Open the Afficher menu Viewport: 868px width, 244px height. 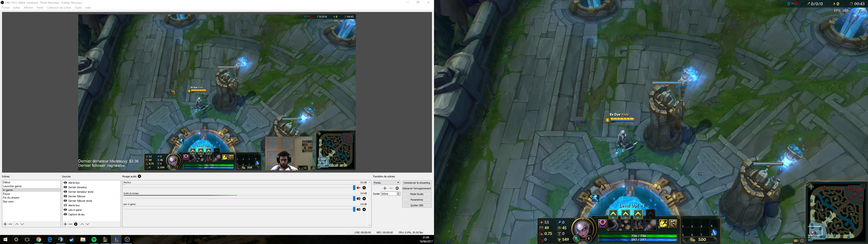click(x=28, y=8)
